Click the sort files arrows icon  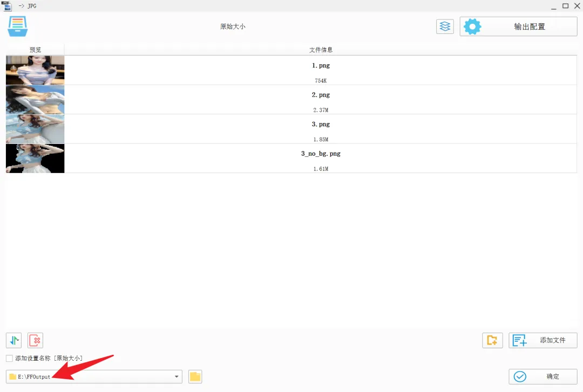[13, 340]
